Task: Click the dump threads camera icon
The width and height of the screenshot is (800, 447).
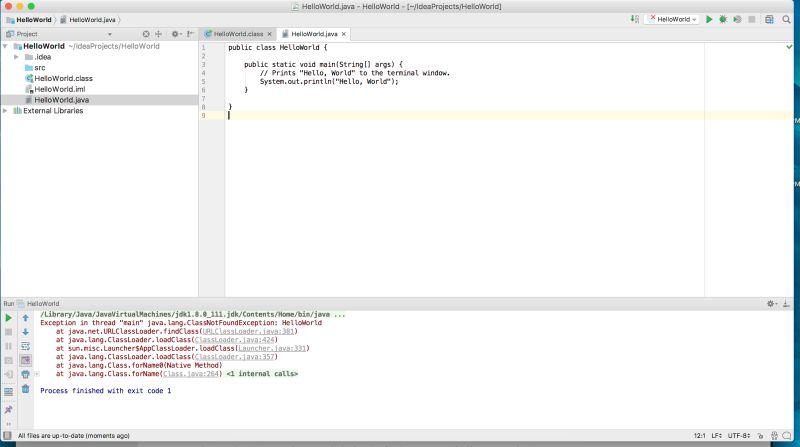Action: [x=8, y=360]
